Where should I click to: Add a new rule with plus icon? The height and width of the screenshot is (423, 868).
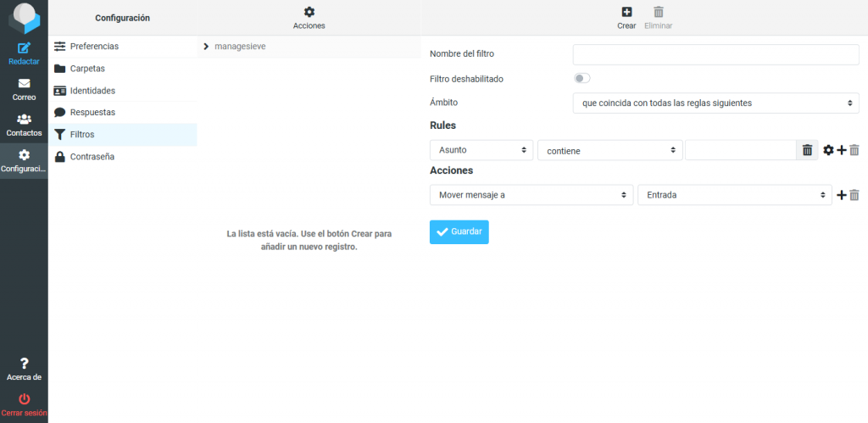[842, 150]
